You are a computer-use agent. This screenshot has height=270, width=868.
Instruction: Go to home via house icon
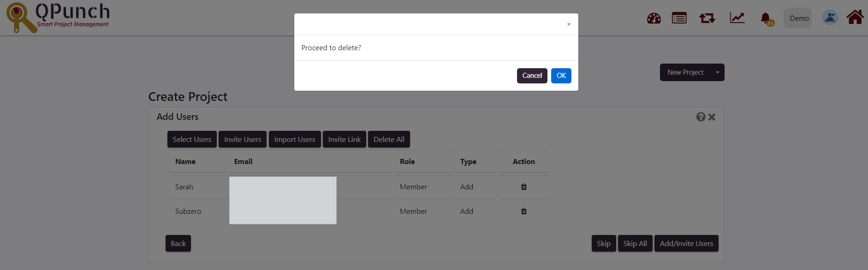pyautogui.click(x=855, y=17)
